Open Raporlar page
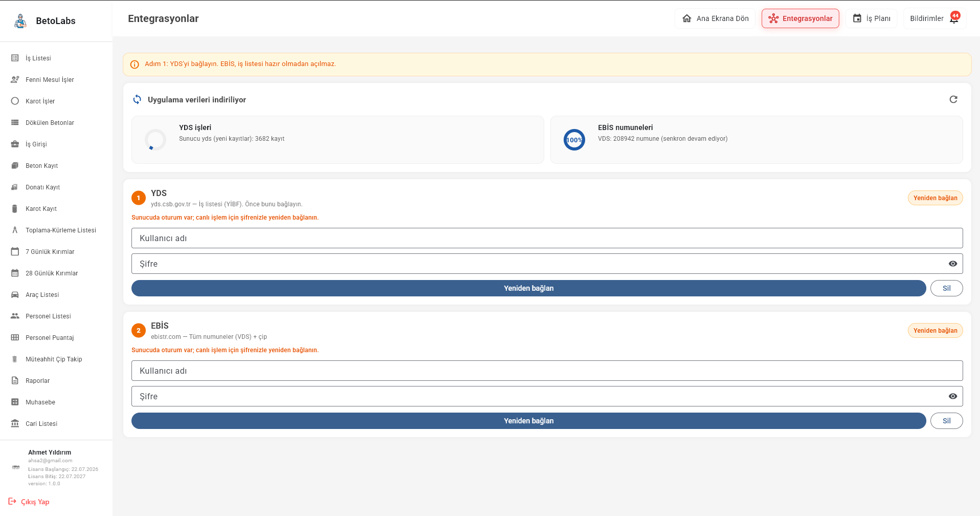 (56, 381)
